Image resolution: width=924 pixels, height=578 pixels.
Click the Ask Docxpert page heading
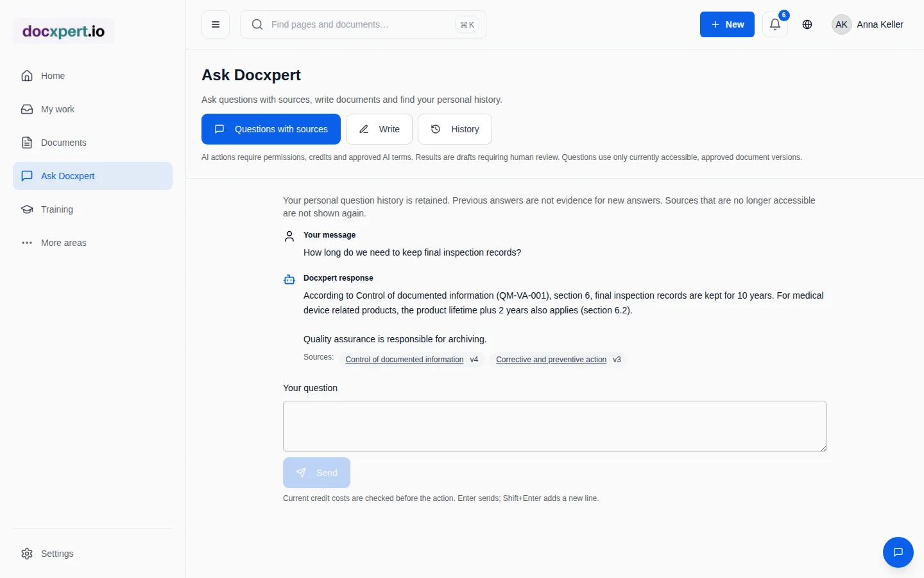[251, 75]
